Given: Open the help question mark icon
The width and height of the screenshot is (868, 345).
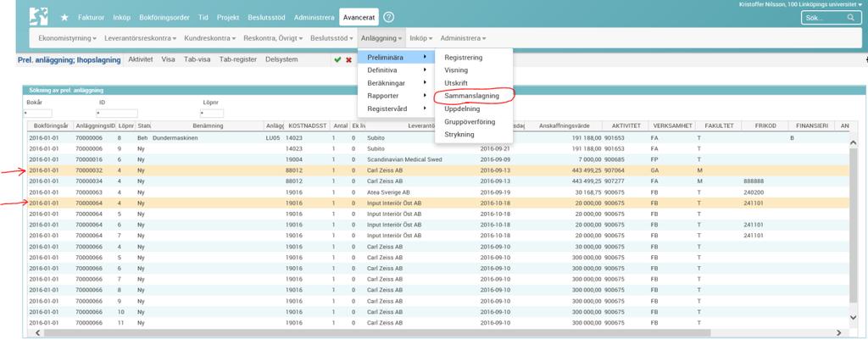Looking at the screenshot, I should click(388, 17).
